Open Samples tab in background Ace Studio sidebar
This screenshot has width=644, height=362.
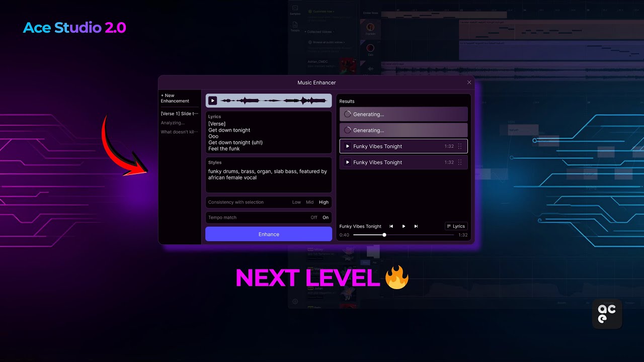tap(295, 10)
